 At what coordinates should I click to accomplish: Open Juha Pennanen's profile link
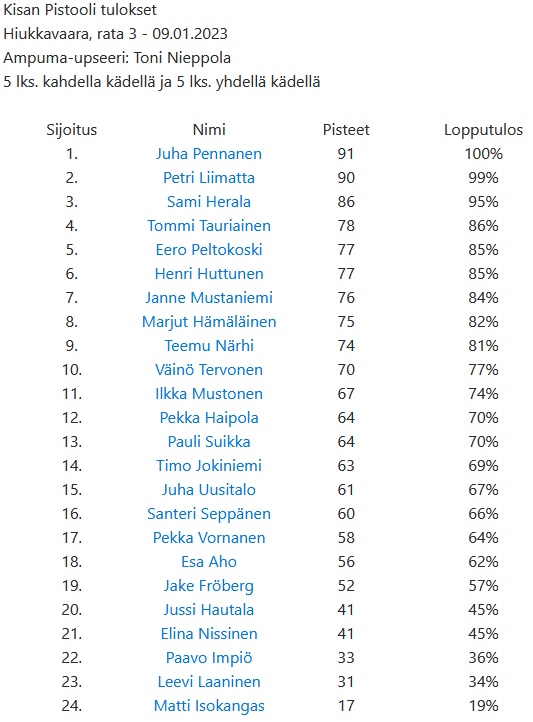tap(209, 154)
